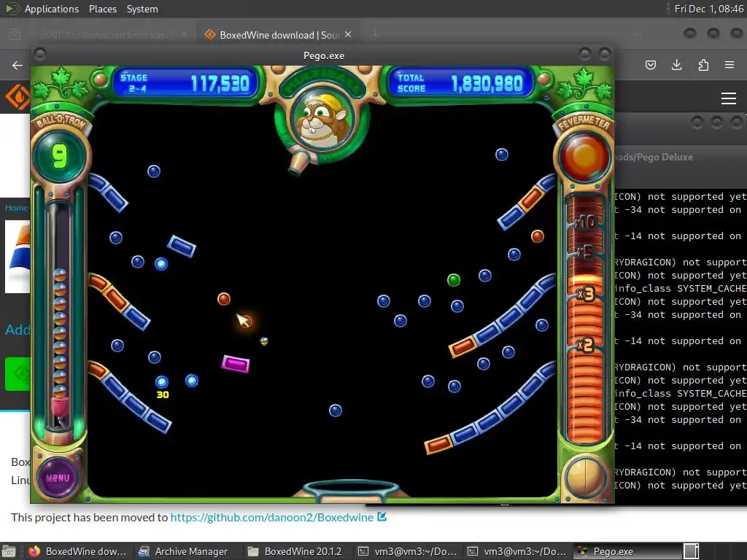Viewport: 747px width, 560px height.
Task: Switch to BoxedWine download browser tab
Action: (x=278, y=35)
